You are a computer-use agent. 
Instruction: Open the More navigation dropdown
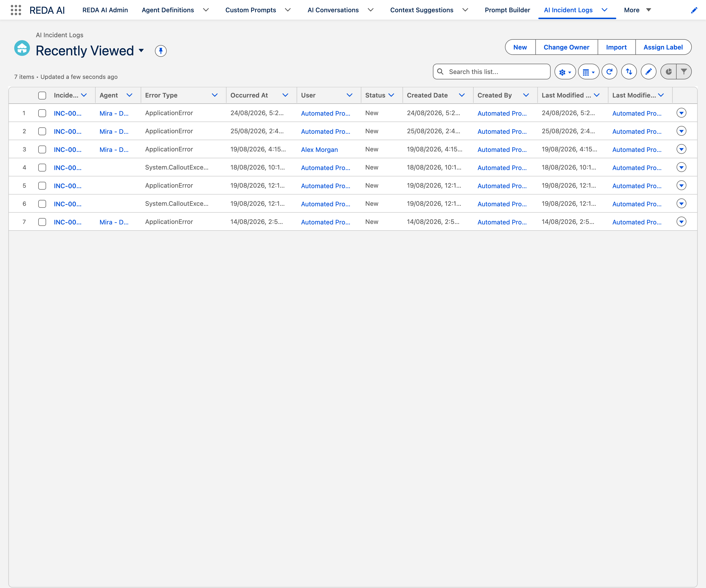(637, 10)
